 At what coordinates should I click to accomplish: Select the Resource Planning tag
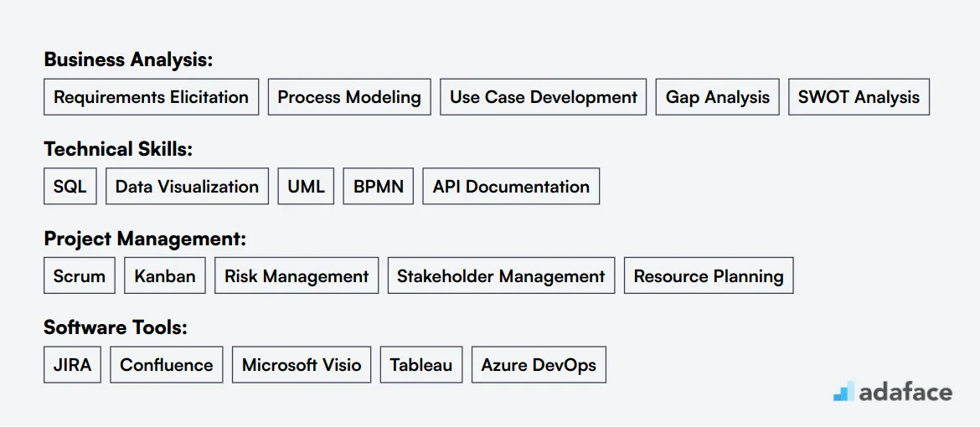[x=709, y=275]
